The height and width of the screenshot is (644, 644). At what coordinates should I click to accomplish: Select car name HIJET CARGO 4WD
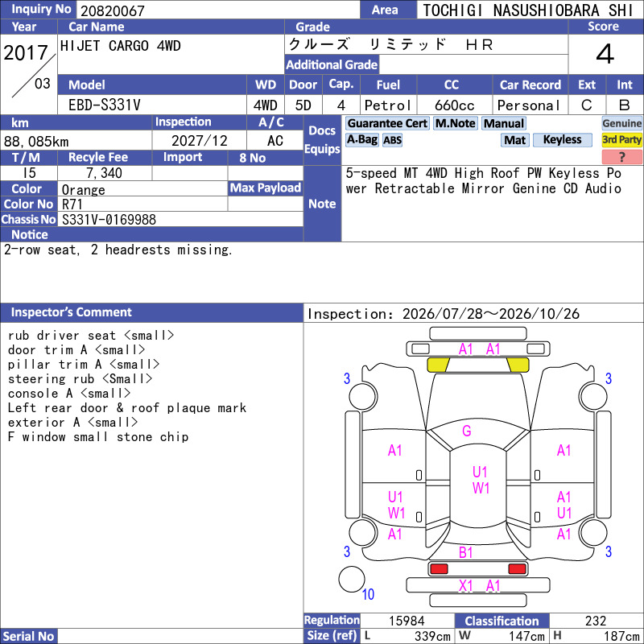click(x=120, y=46)
